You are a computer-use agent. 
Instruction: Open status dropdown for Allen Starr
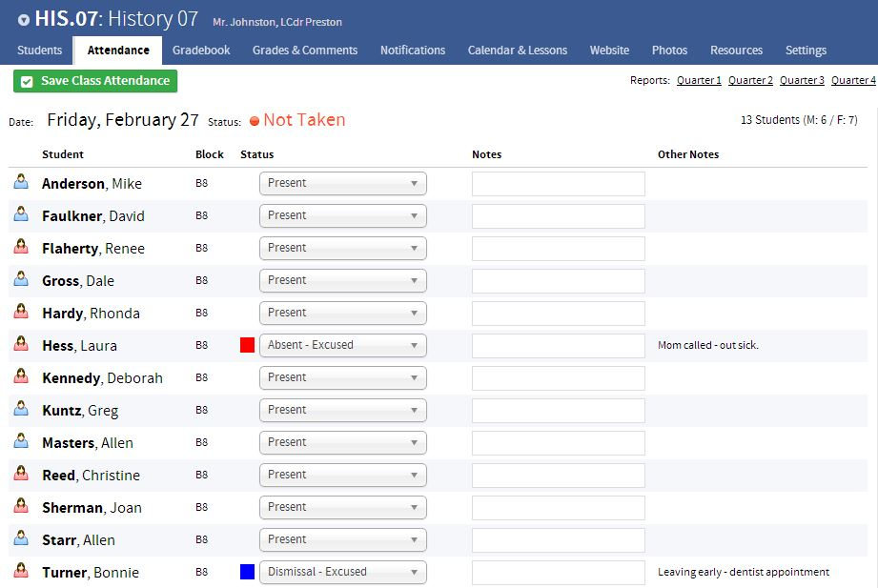(342, 540)
